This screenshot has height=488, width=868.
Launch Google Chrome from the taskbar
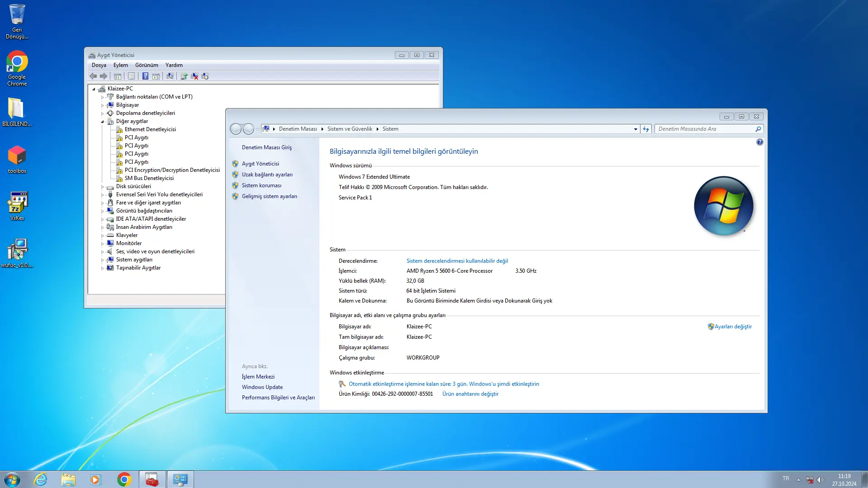pyautogui.click(x=124, y=479)
